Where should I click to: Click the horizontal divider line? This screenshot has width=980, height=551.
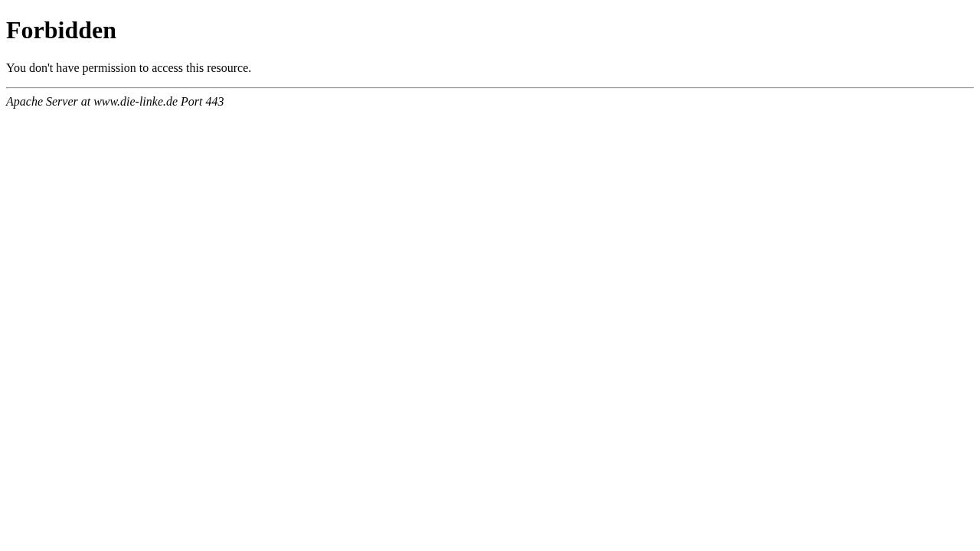click(490, 88)
